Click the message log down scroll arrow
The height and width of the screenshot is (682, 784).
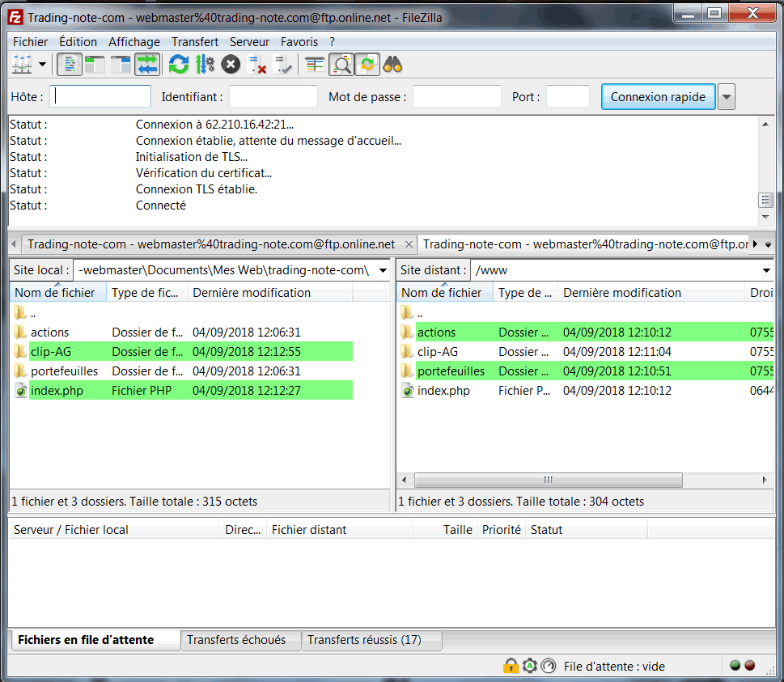[765, 217]
